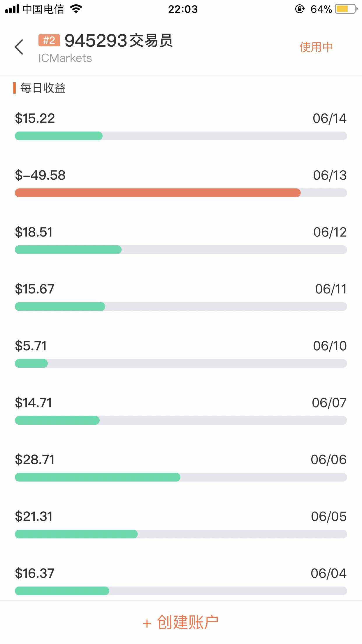The image size is (362, 644).
Task: Tap the green 06/06 profit bar
Action: click(x=97, y=477)
